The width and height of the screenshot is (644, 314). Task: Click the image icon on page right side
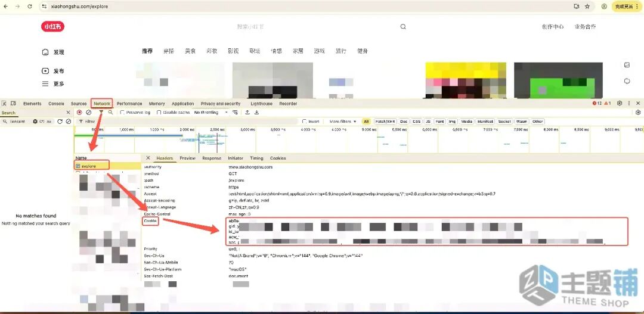tap(627, 65)
